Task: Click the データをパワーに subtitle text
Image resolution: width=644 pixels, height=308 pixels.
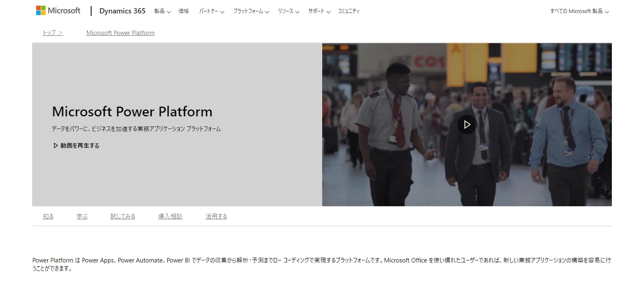Action: (x=136, y=129)
